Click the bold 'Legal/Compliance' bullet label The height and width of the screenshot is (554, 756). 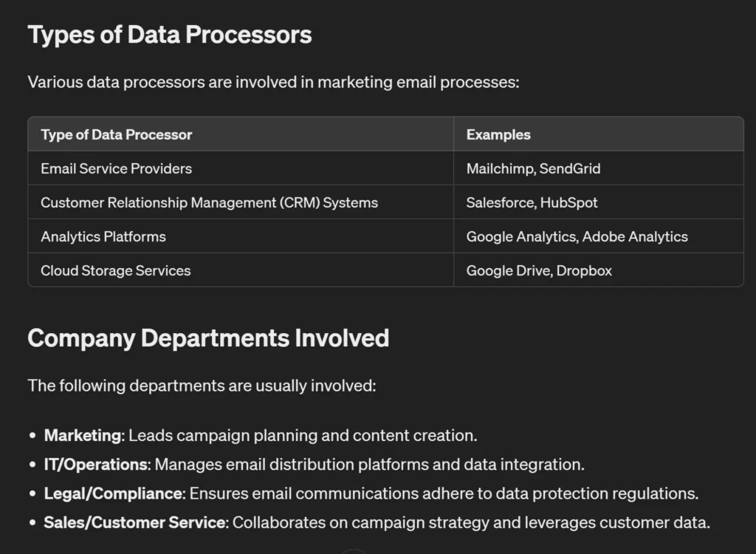point(113,493)
